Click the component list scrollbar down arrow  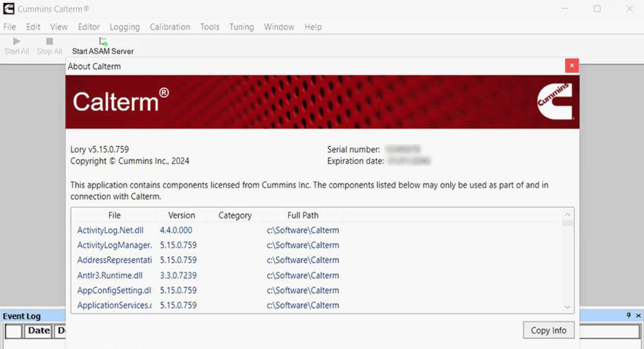(568, 306)
